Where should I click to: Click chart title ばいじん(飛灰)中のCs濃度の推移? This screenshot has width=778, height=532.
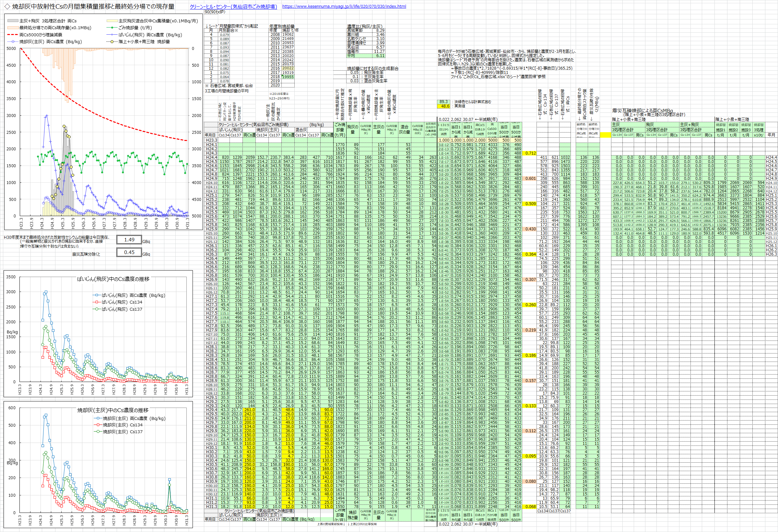pos(113,279)
